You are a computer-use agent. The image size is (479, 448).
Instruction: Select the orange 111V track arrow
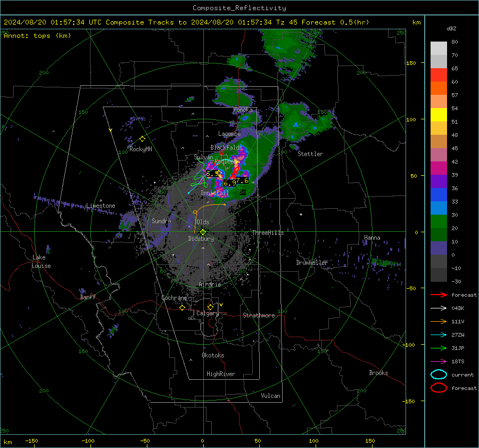coord(439,321)
